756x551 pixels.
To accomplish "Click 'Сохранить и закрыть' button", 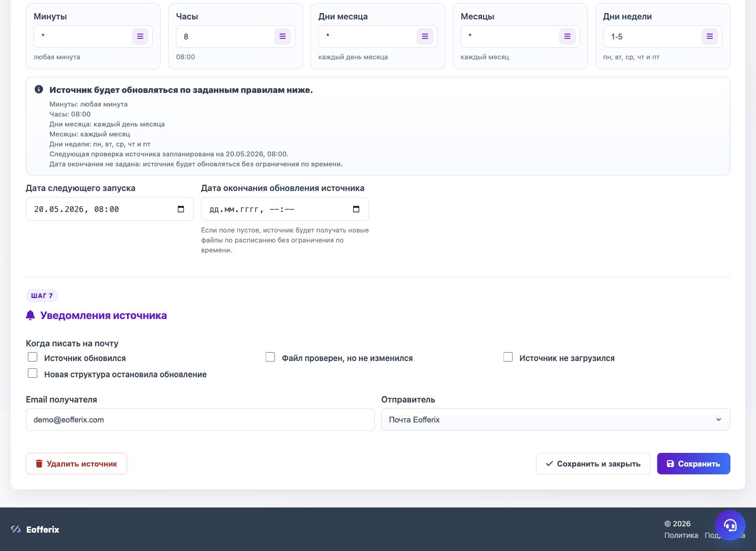I will [x=593, y=463].
